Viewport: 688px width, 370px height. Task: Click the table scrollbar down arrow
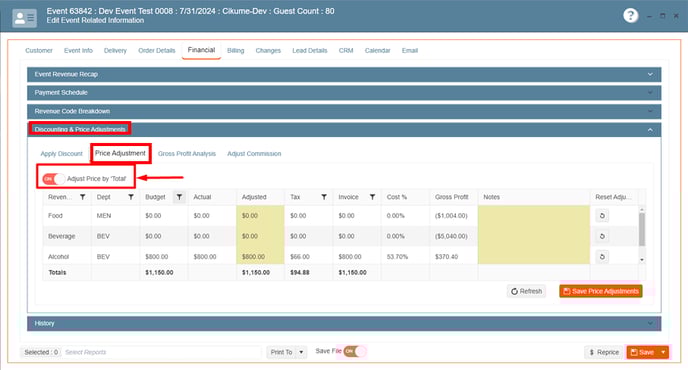[641, 259]
